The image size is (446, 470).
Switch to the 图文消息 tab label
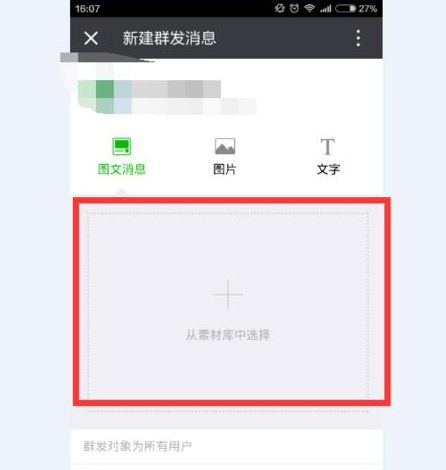pos(122,169)
